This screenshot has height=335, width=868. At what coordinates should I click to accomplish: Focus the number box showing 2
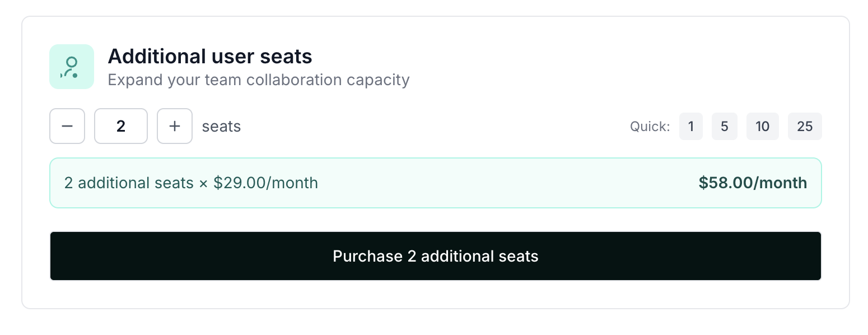(x=121, y=126)
